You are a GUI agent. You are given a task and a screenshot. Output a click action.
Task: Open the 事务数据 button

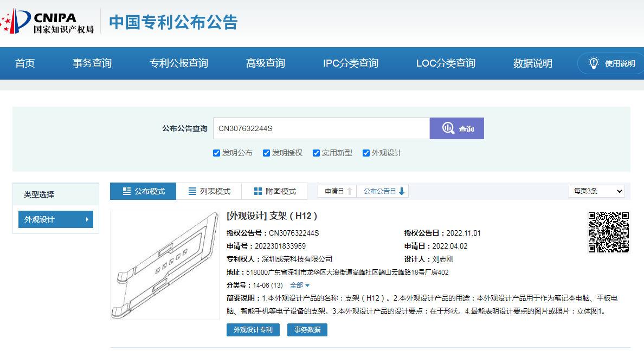[x=307, y=329]
